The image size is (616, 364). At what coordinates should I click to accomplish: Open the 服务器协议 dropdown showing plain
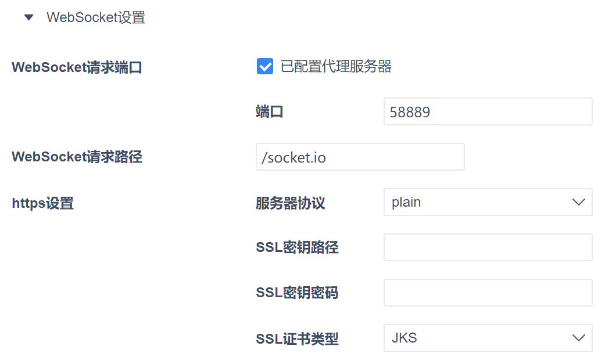click(479, 202)
